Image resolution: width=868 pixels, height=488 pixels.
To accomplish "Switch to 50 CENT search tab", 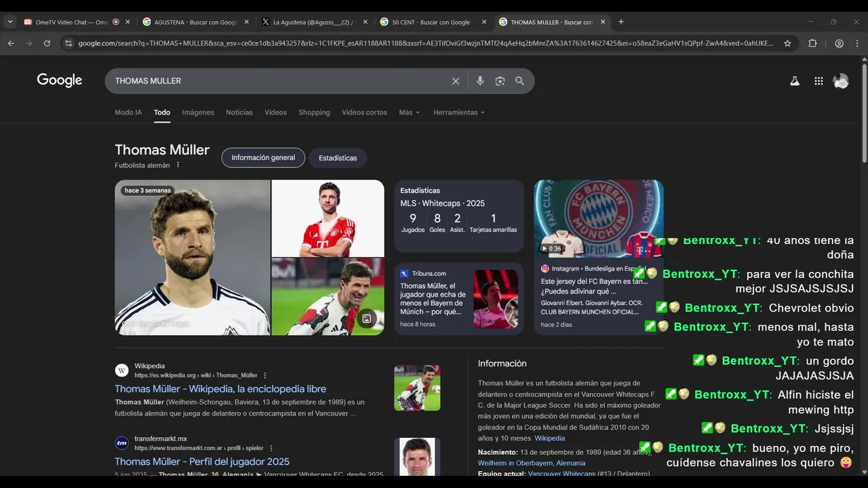I will pyautogui.click(x=431, y=22).
